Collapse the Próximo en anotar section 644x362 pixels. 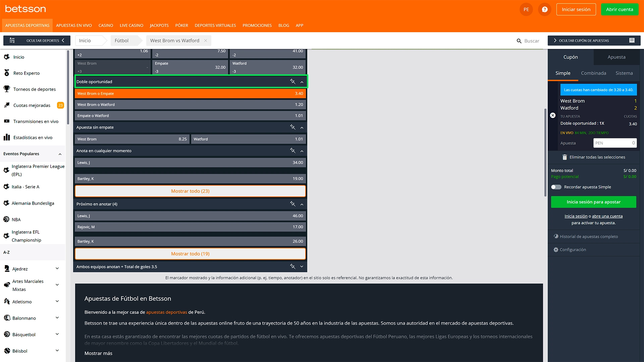302,204
